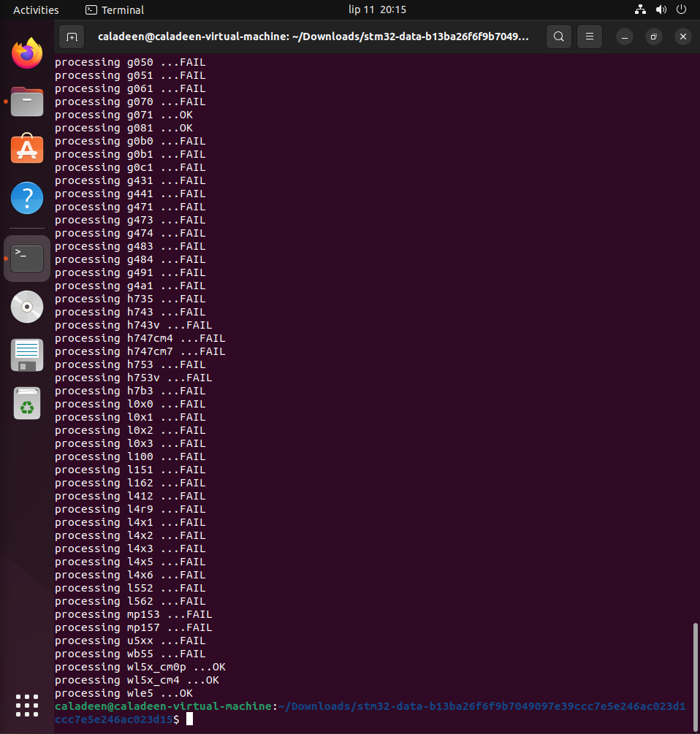Select the Terminal icon in the dock
Viewport: 700px width, 734px height.
pyautogui.click(x=26, y=258)
